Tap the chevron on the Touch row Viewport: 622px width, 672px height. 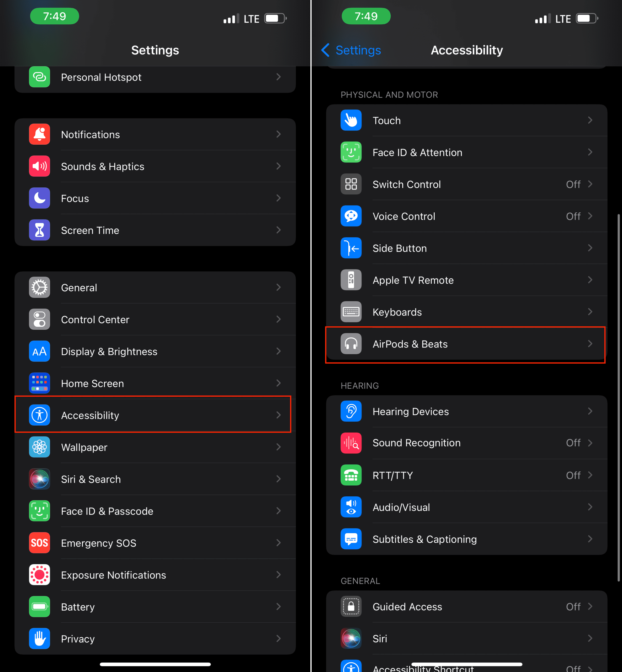point(590,120)
